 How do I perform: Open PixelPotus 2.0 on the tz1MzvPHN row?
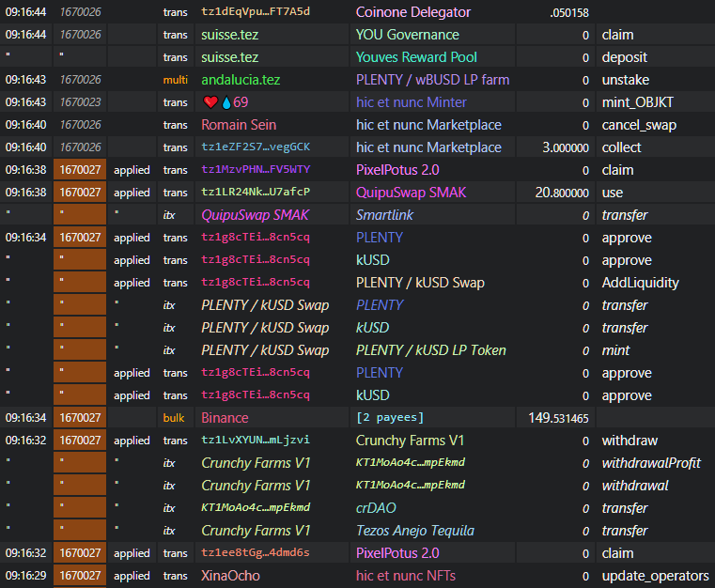(x=397, y=170)
